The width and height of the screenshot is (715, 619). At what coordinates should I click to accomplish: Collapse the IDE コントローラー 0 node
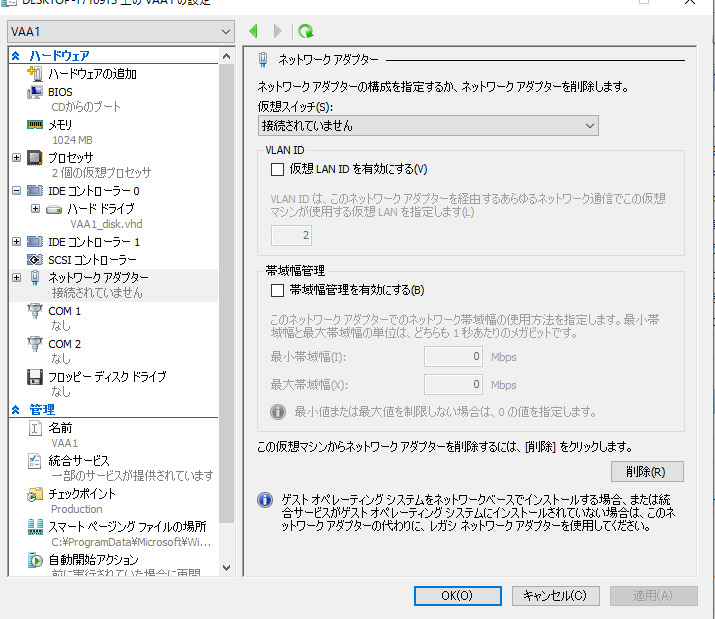tap(16, 190)
